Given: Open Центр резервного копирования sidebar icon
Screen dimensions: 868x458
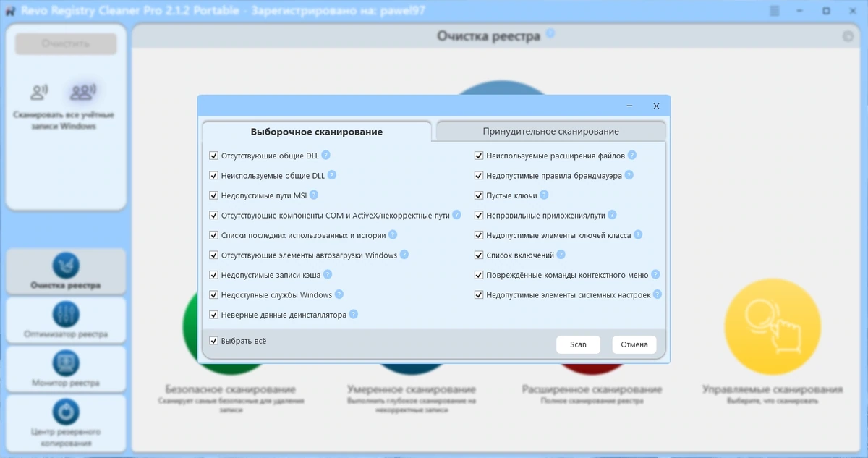Looking at the screenshot, I should [x=66, y=411].
